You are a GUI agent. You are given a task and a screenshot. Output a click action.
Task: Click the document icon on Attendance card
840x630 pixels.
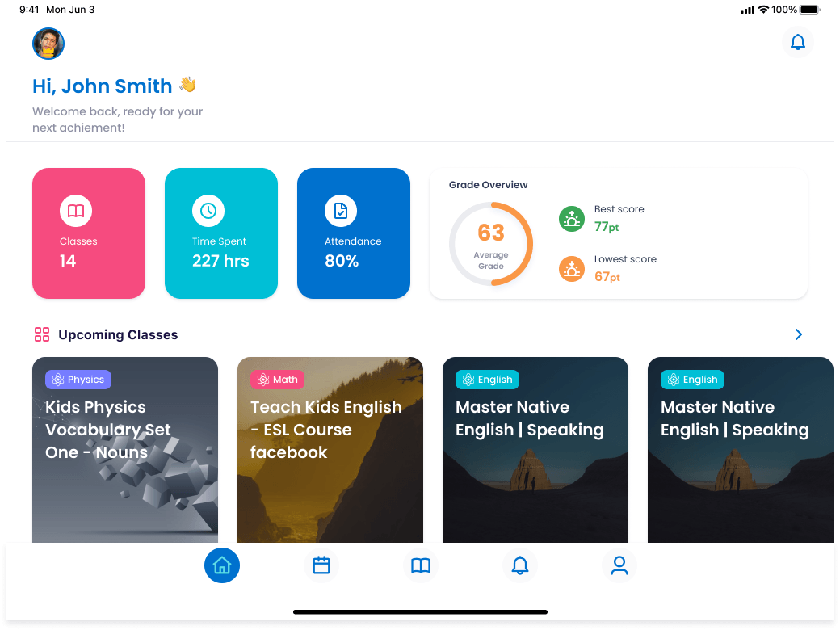[341, 212]
